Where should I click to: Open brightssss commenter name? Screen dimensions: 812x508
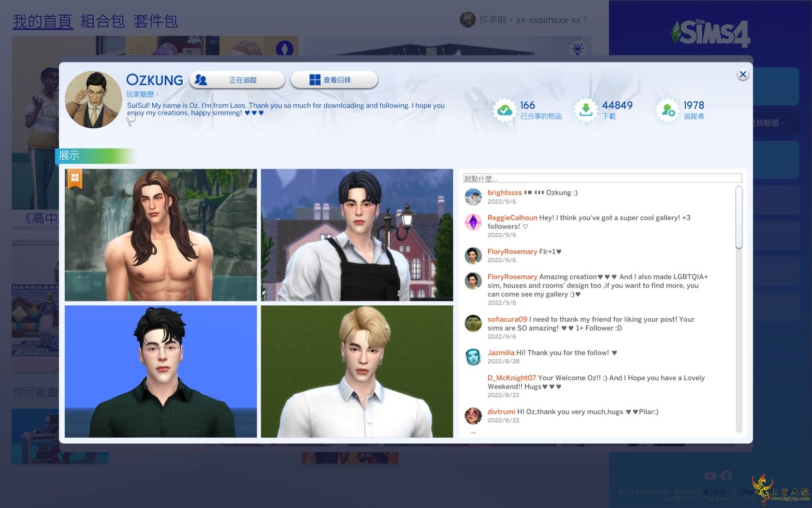[x=505, y=193]
